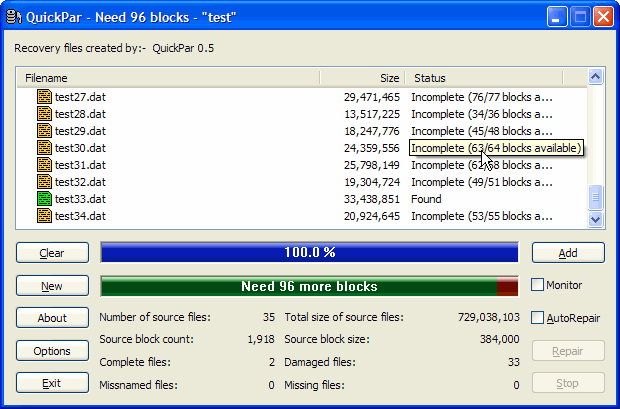Minimize the QuickPar window
Image resolution: width=620 pixels, height=409 pixels.
[557, 17]
